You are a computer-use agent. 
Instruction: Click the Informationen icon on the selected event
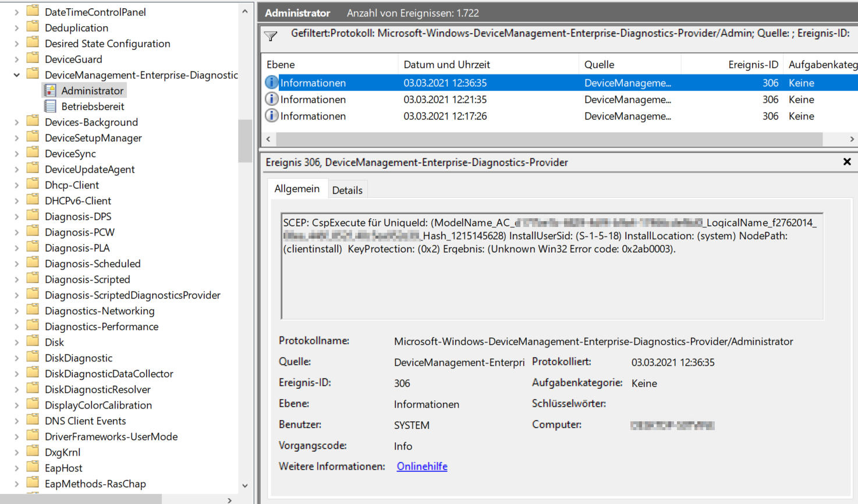click(272, 83)
